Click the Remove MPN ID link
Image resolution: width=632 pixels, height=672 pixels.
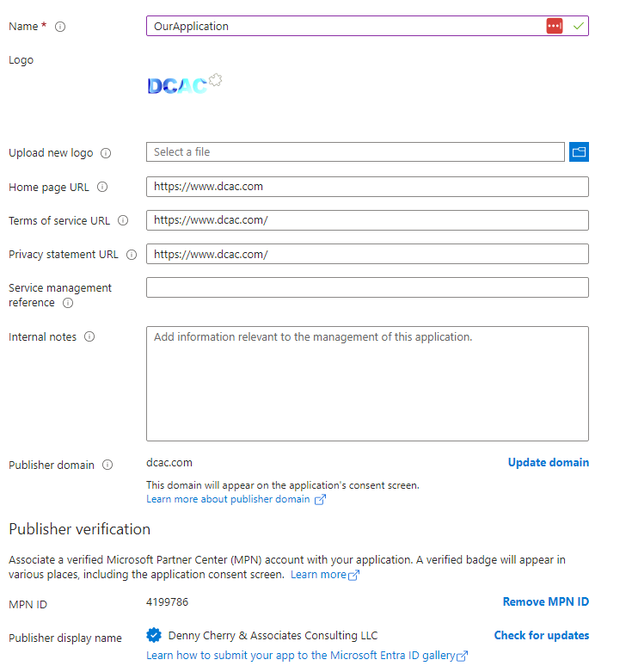click(545, 601)
